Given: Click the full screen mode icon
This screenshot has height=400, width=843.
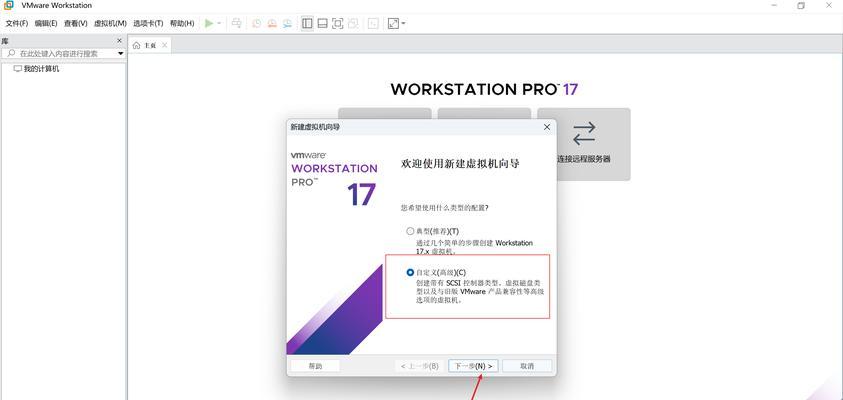Looking at the screenshot, I should (338, 23).
